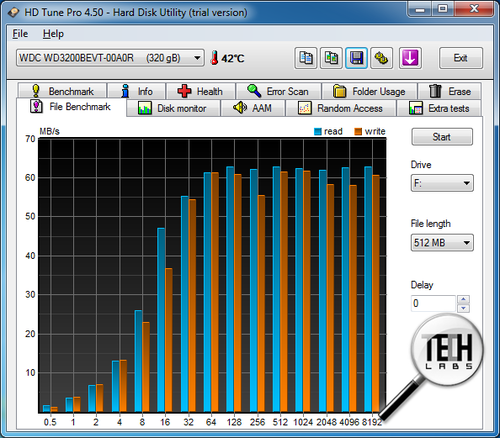Select the Random Access tab
The height and width of the screenshot is (438, 500).
[341, 108]
